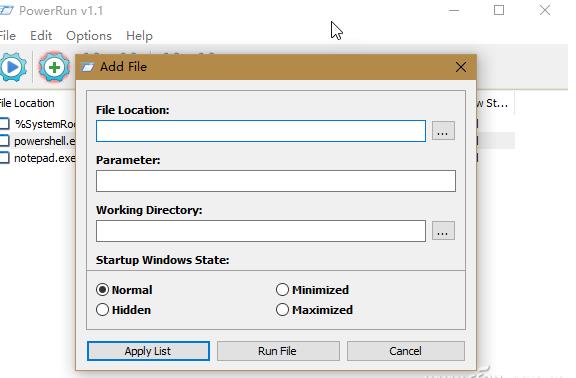Minimize the PowerRun window
The width and height of the screenshot is (576, 378).
(x=454, y=10)
